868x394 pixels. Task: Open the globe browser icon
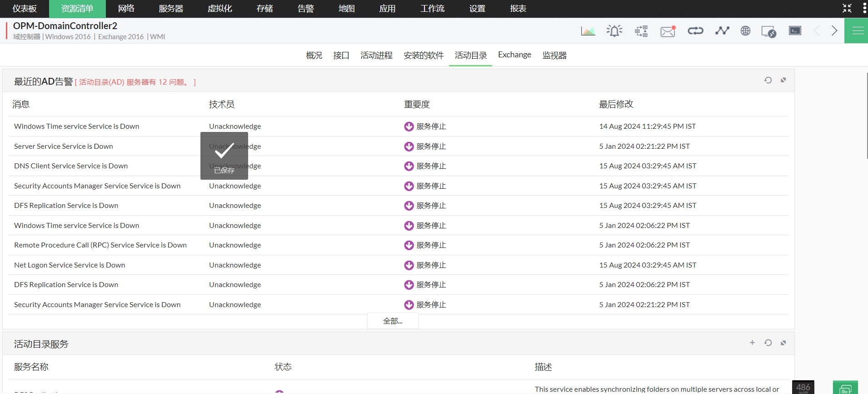coord(745,31)
